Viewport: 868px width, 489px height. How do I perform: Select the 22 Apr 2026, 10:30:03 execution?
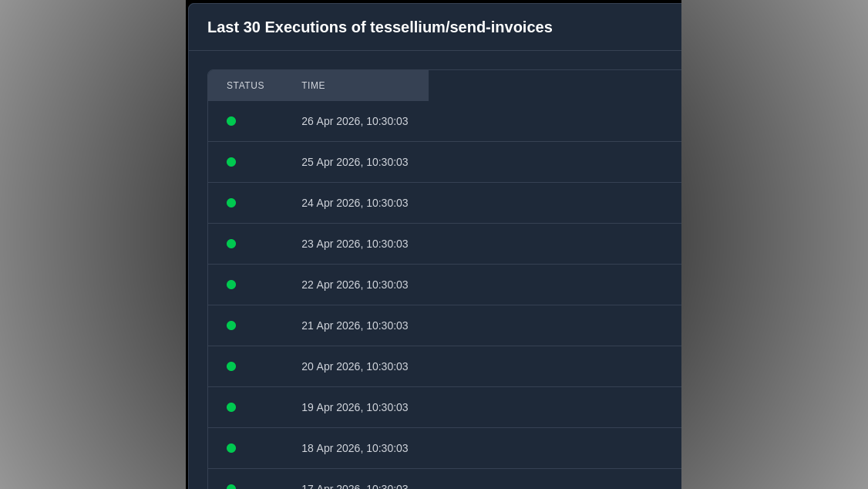355,285
